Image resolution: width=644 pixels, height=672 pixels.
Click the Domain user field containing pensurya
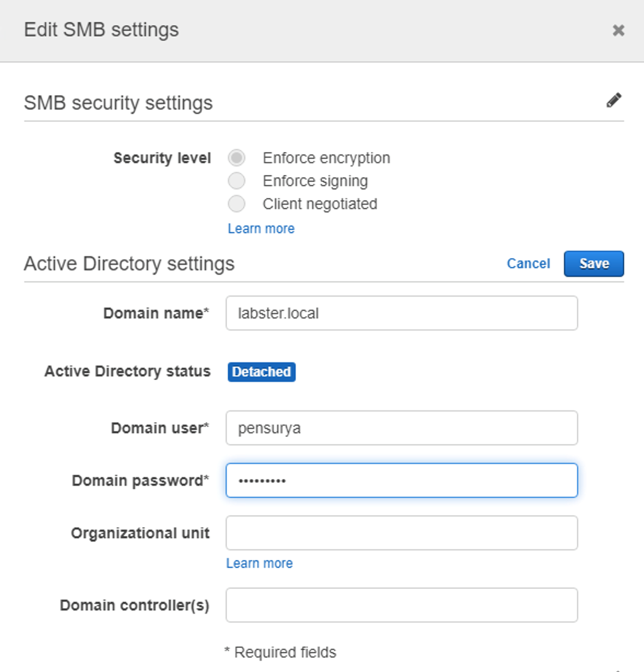(401, 428)
